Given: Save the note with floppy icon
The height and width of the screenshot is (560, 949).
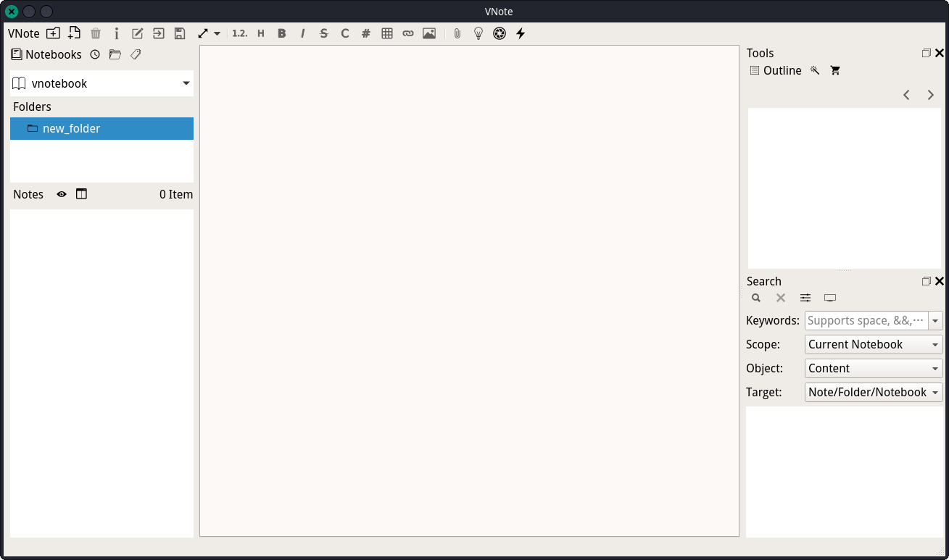Looking at the screenshot, I should 180,33.
